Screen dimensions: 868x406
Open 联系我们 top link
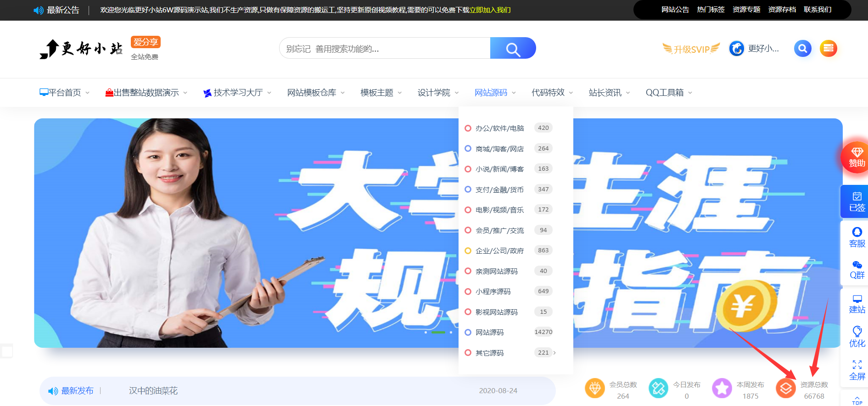(818, 10)
